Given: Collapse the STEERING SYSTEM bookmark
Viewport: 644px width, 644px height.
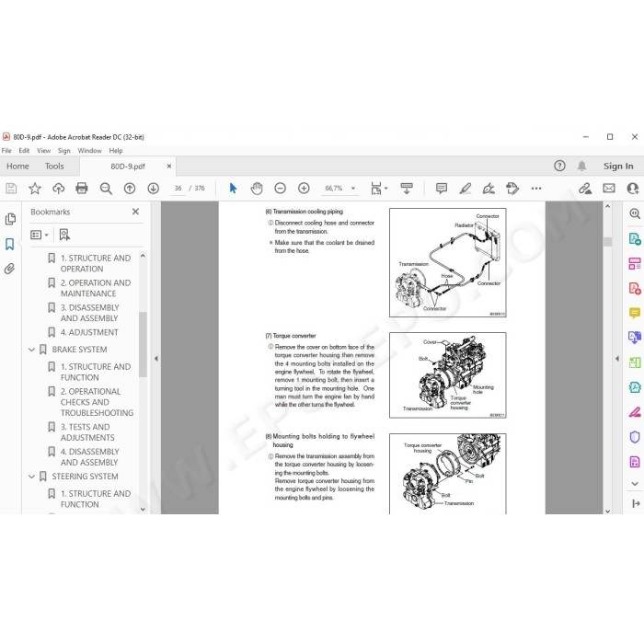Looking at the screenshot, I should (x=31, y=477).
